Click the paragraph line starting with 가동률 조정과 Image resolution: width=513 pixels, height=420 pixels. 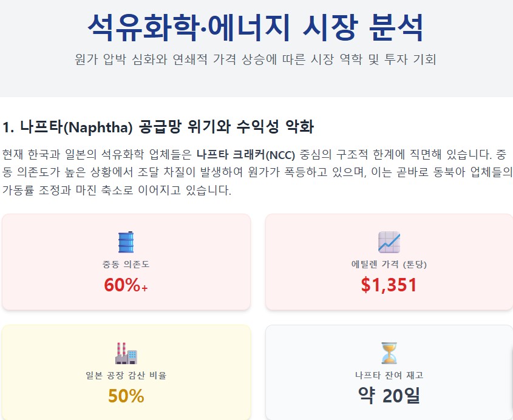click(x=117, y=190)
